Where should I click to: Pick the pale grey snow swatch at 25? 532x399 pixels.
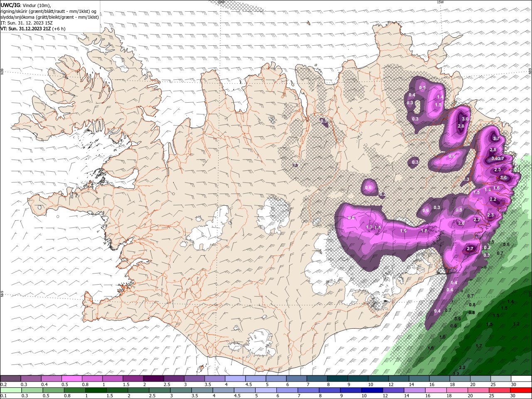pos(500,379)
